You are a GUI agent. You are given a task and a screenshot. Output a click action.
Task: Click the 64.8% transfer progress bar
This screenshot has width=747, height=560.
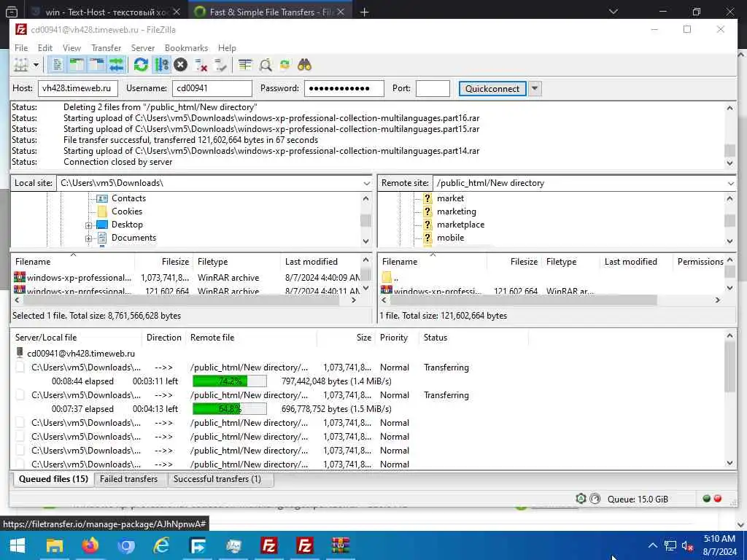pos(230,408)
